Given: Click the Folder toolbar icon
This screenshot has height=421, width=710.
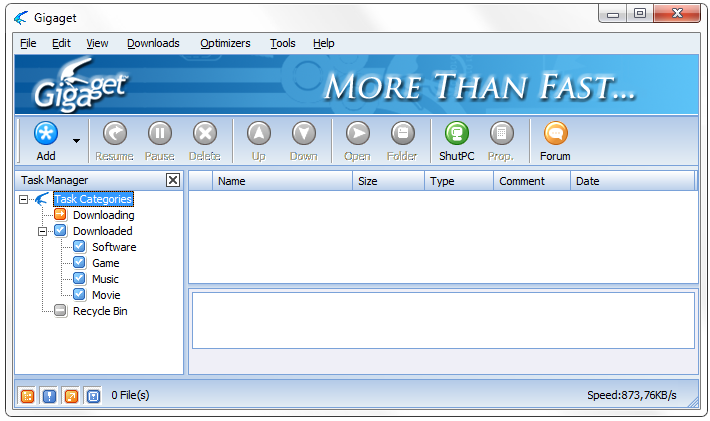Looking at the screenshot, I should (403, 134).
